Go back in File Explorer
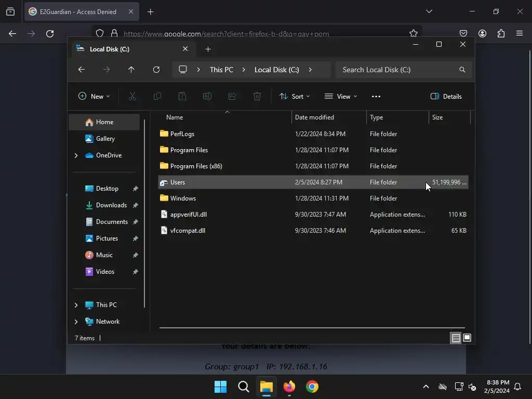The width and height of the screenshot is (532, 399). pos(82,70)
